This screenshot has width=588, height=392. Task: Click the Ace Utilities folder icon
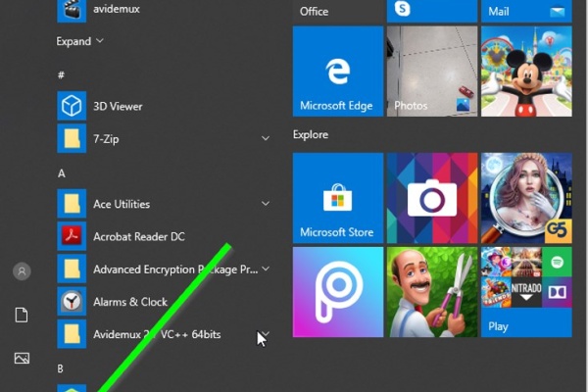coord(72,203)
